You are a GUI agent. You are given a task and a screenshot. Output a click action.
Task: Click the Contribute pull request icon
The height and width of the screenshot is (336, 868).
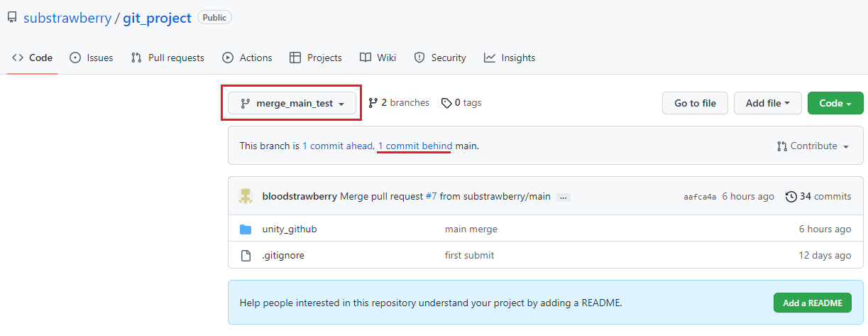(x=782, y=146)
